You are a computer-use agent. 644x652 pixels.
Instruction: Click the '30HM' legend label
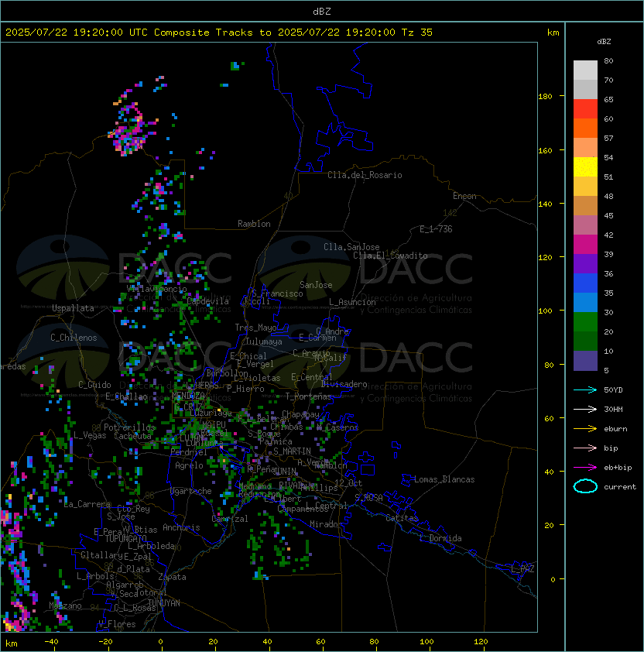click(x=613, y=410)
